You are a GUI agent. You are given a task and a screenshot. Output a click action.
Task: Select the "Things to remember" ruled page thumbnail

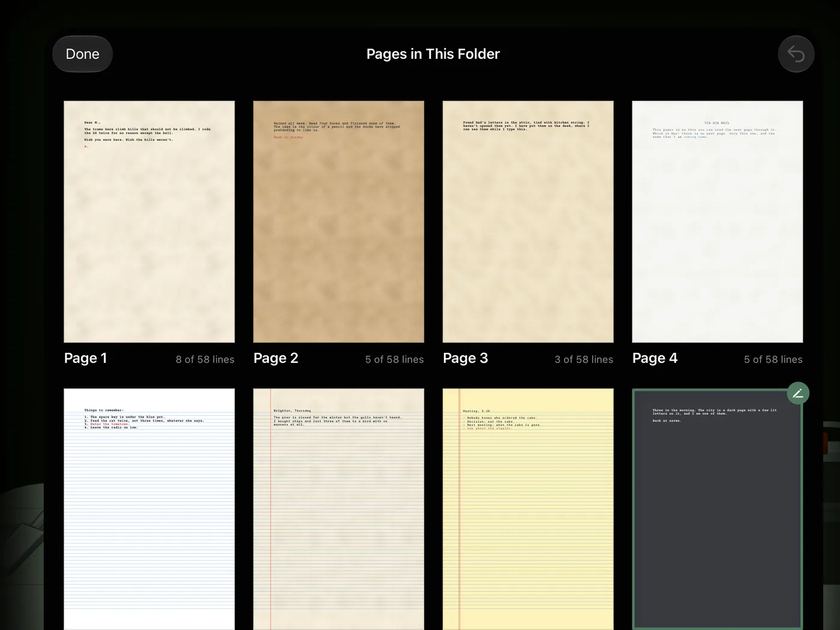pyautogui.click(x=149, y=509)
